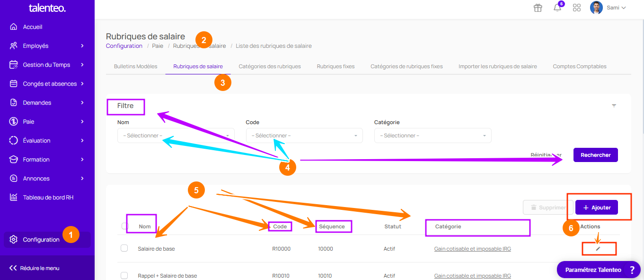Open the notifications bell
644x280 pixels.
[x=557, y=8]
